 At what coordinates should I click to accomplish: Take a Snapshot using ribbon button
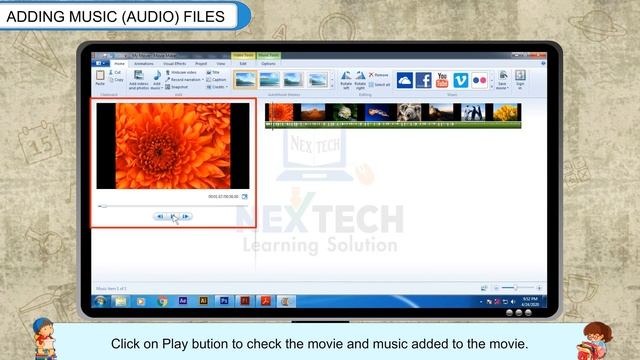click(x=177, y=87)
